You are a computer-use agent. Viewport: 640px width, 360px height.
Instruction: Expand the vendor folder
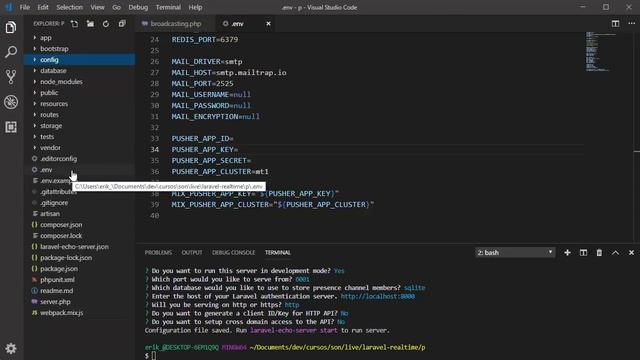click(x=80, y=148)
